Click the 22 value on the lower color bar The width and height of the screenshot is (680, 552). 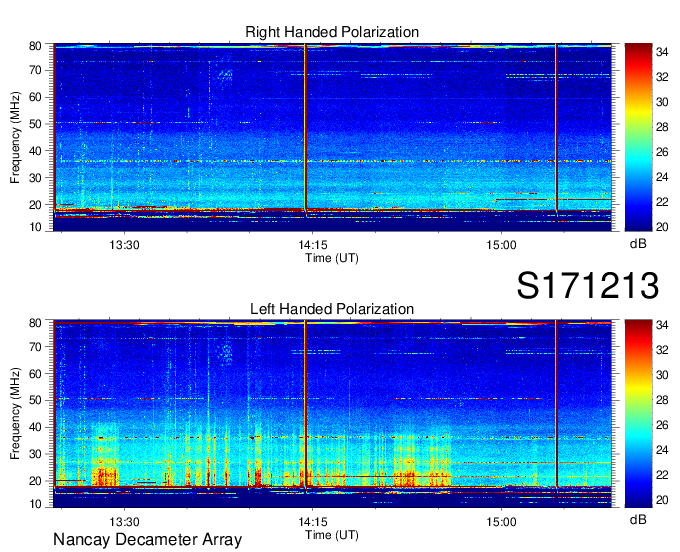pyautogui.click(x=662, y=475)
